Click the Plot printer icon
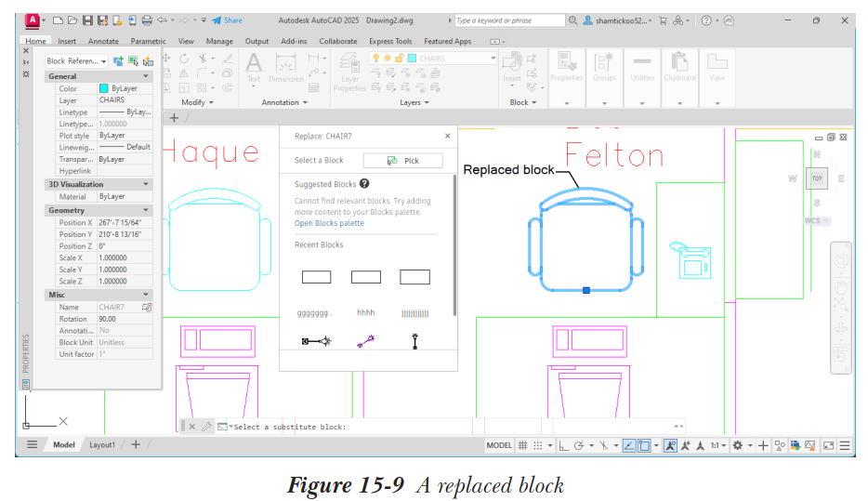The height and width of the screenshot is (501, 868). click(147, 20)
